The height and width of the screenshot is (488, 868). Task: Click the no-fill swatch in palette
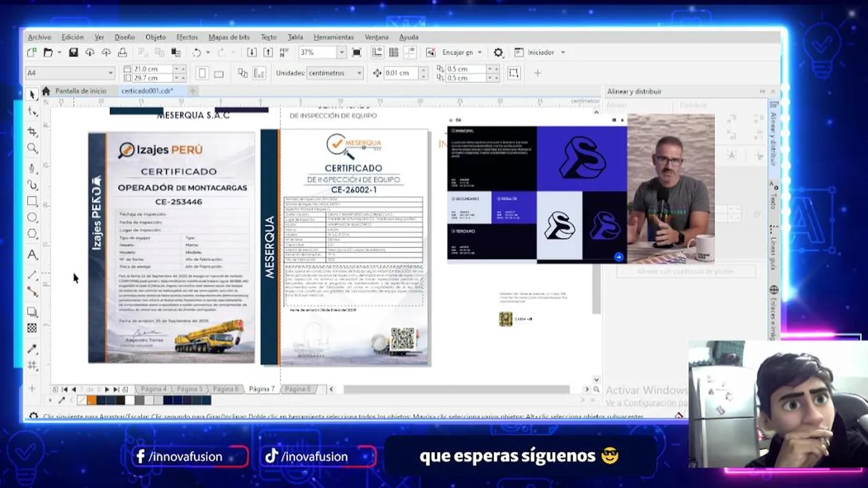(x=82, y=401)
